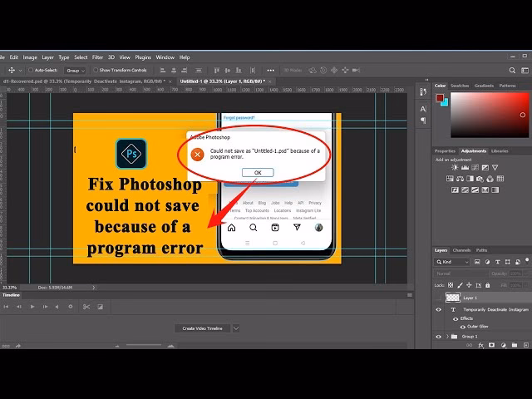Click the timeline zoom slider
Viewport: 532px width, 399px height.
(144, 346)
